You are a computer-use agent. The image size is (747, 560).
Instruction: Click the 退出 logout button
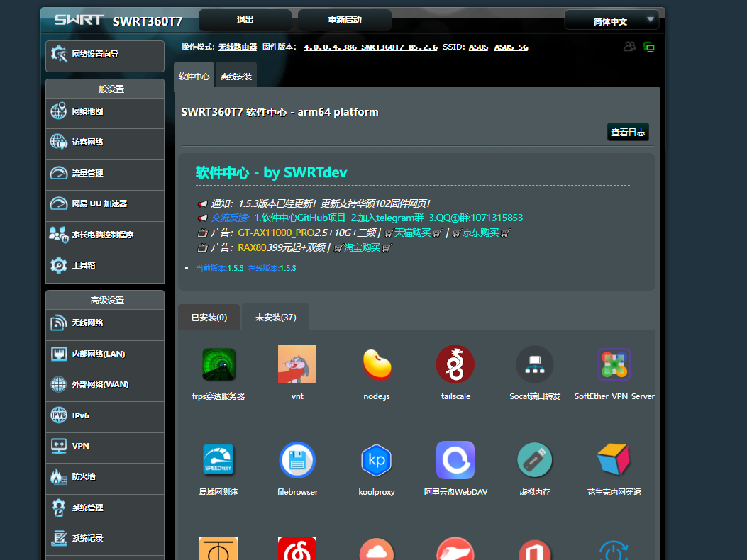(245, 21)
